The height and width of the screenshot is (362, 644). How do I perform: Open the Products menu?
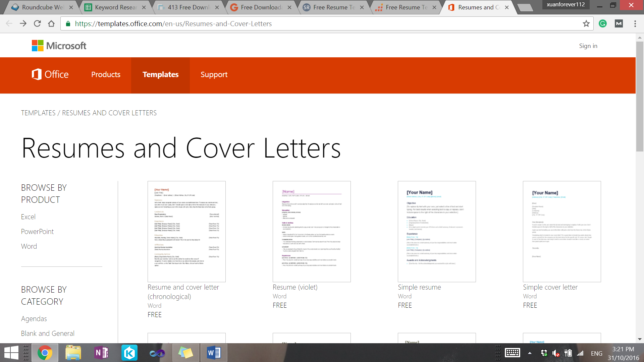106,74
